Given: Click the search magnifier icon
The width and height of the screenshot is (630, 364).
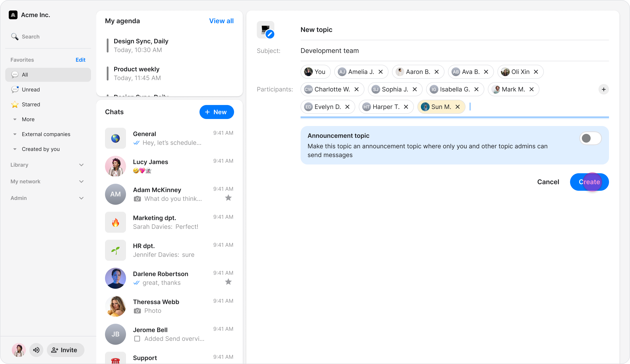Looking at the screenshot, I should pyautogui.click(x=15, y=37).
